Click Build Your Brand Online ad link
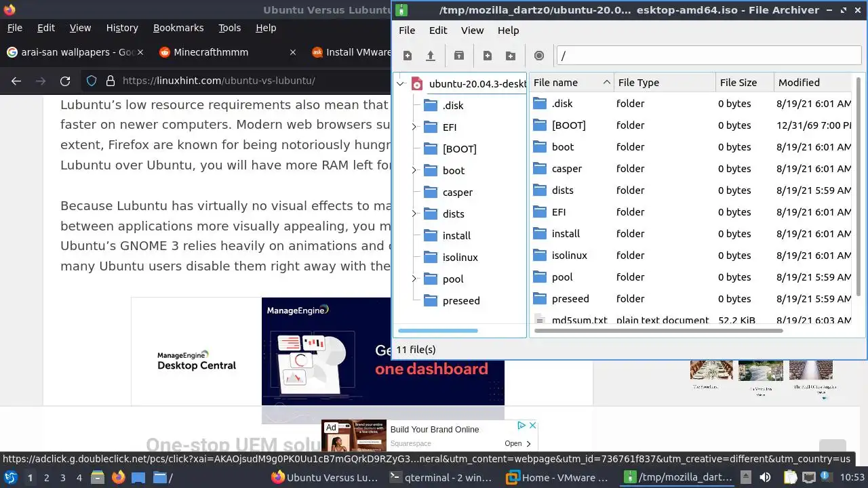Viewport: 868px width, 488px height. point(435,430)
